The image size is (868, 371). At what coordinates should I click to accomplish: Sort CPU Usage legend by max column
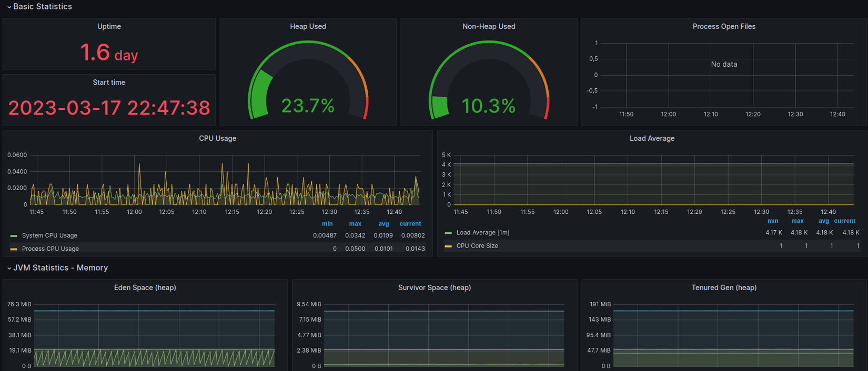tap(355, 224)
